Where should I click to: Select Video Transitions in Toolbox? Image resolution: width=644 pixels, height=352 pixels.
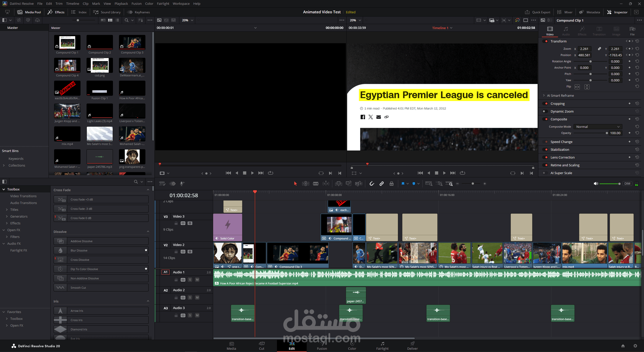(23, 196)
